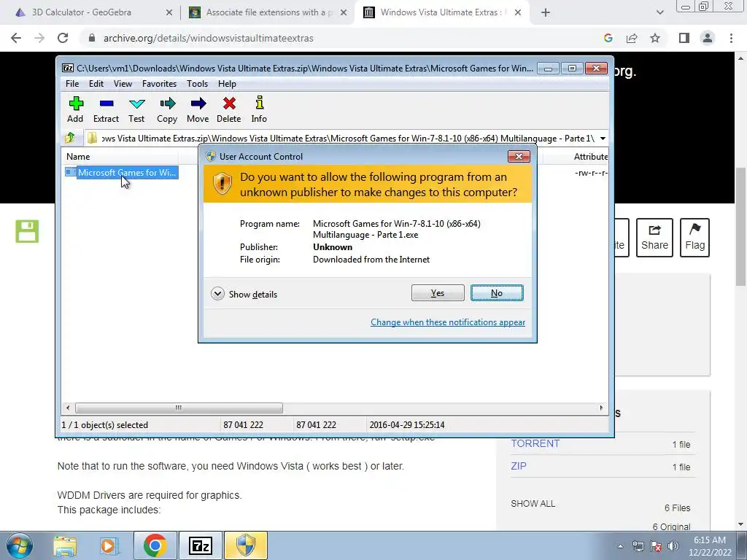Click the Copy toolbar icon
The width and height of the screenshot is (747, 560).
167,110
